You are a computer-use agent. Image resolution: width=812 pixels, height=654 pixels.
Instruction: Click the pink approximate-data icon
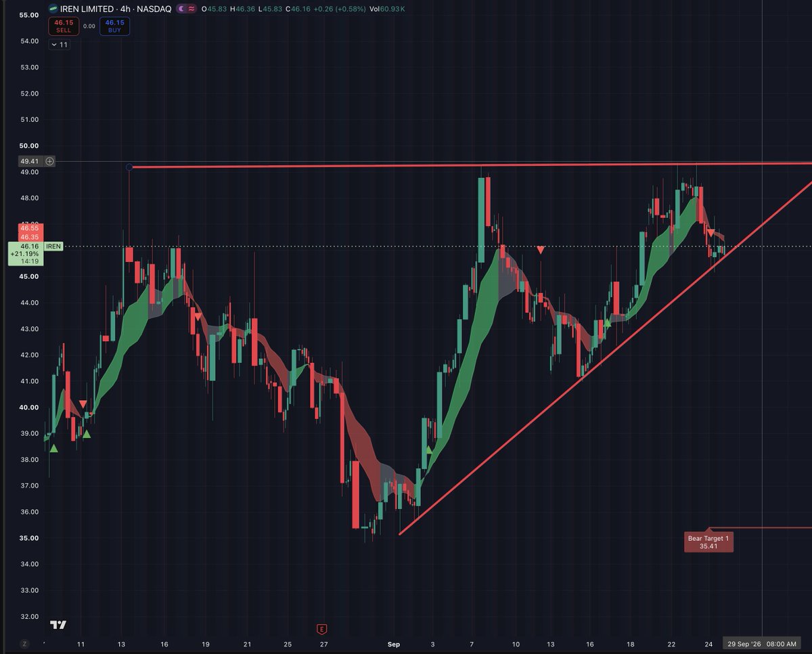[192, 9]
